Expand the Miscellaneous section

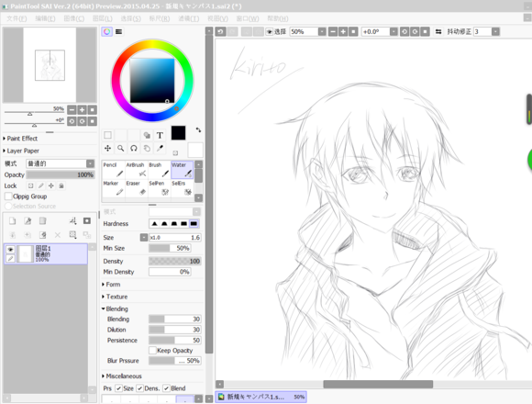click(122, 376)
